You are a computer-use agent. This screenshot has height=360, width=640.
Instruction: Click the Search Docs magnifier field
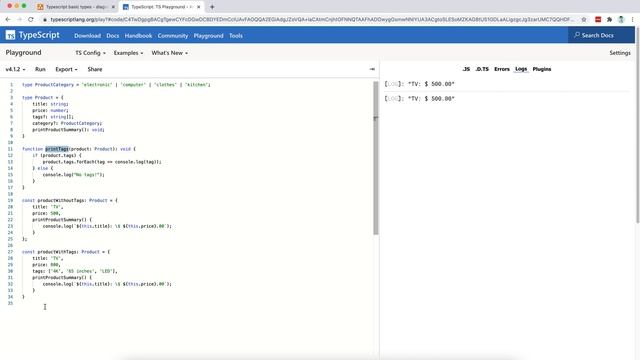tap(601, 36)
